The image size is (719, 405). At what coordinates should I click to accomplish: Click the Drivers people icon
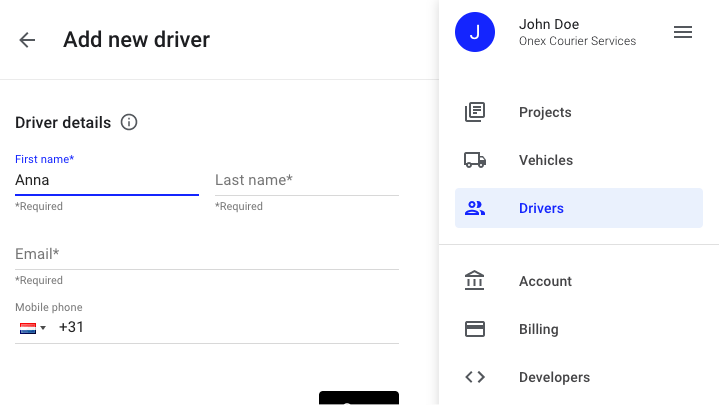click(475, 208)
